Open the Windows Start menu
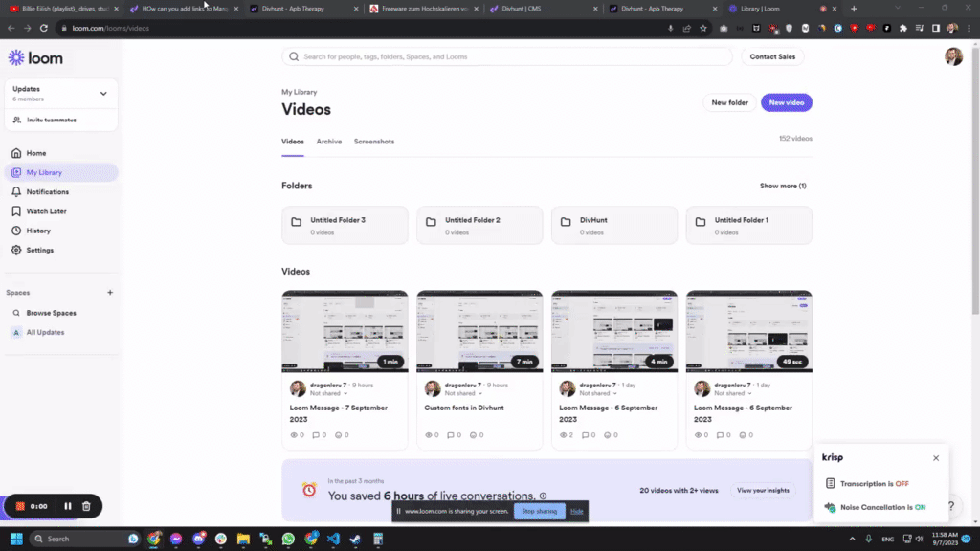The width and height of the screenshot is (980, 551). [x=16, y=539]
